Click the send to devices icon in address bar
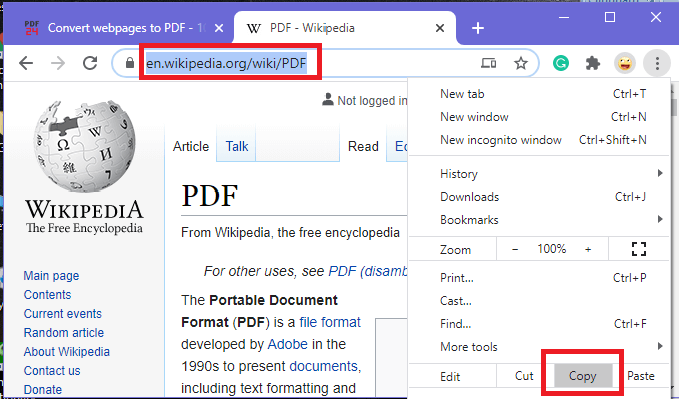This screenshot has width=679, height=399. click(x=488, y=63)
